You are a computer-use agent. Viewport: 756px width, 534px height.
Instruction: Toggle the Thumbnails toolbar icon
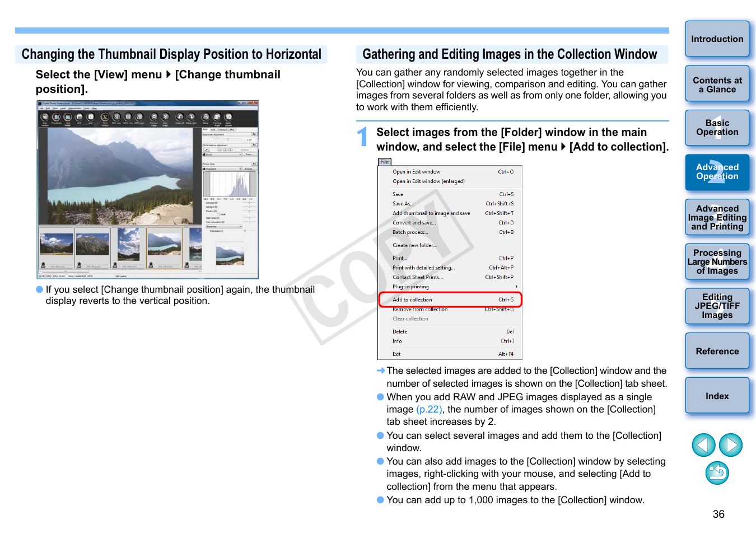point(57,117)
